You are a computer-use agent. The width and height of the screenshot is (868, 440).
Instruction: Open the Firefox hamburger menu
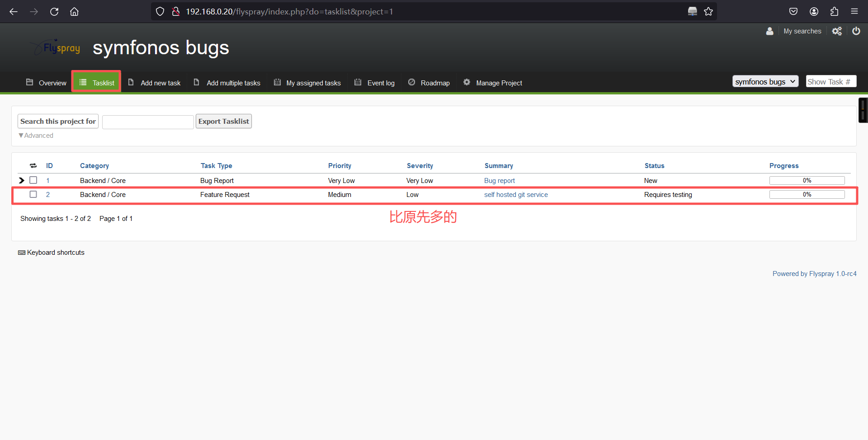coord(854,11)
